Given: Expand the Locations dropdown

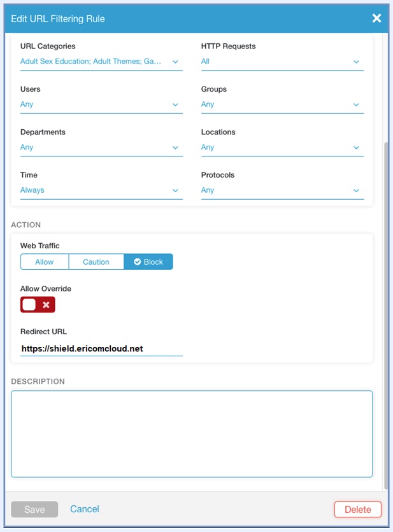Looking at the screenshot, I should click(282, 147).
